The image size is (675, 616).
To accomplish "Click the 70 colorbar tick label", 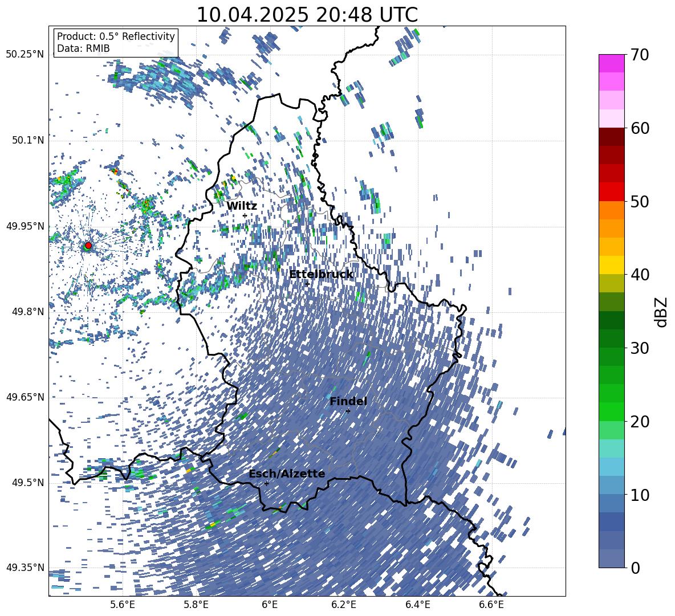I will pos(640,55).
